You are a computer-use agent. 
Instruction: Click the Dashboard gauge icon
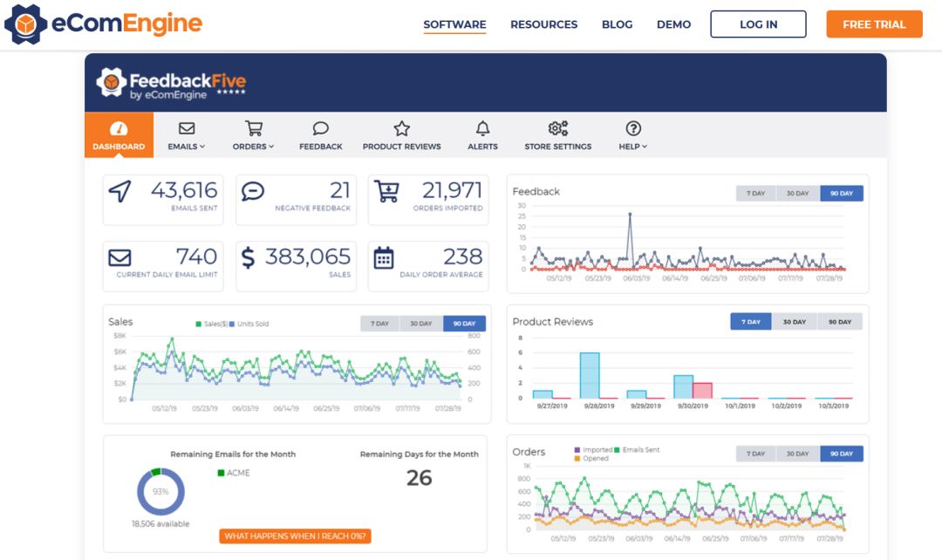(119, 129)
